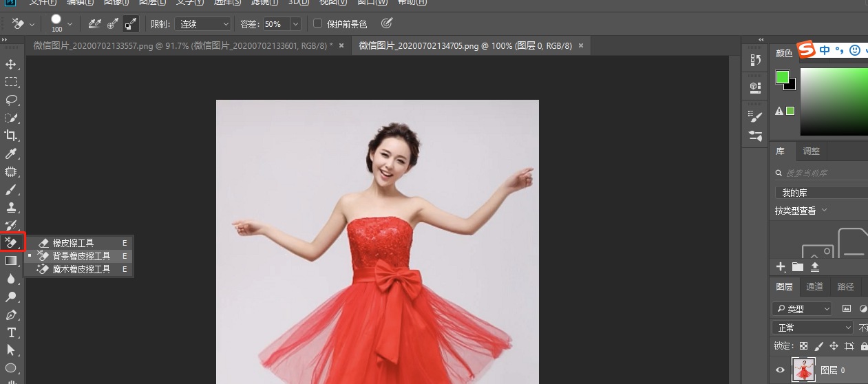Viewport: 868px width, 384px height.
Task: Select the Rectangular Marquee tool
Action: tap(11, 82)
